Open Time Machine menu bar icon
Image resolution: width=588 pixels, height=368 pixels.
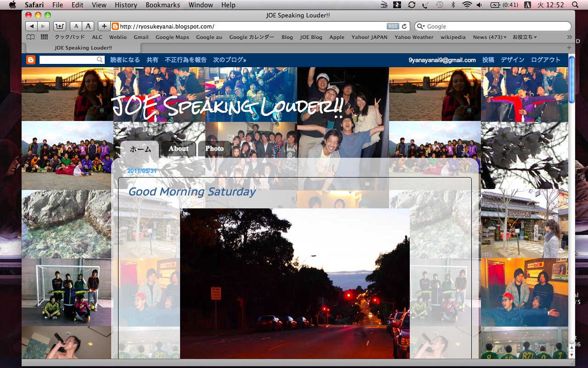tap(440, 5)
